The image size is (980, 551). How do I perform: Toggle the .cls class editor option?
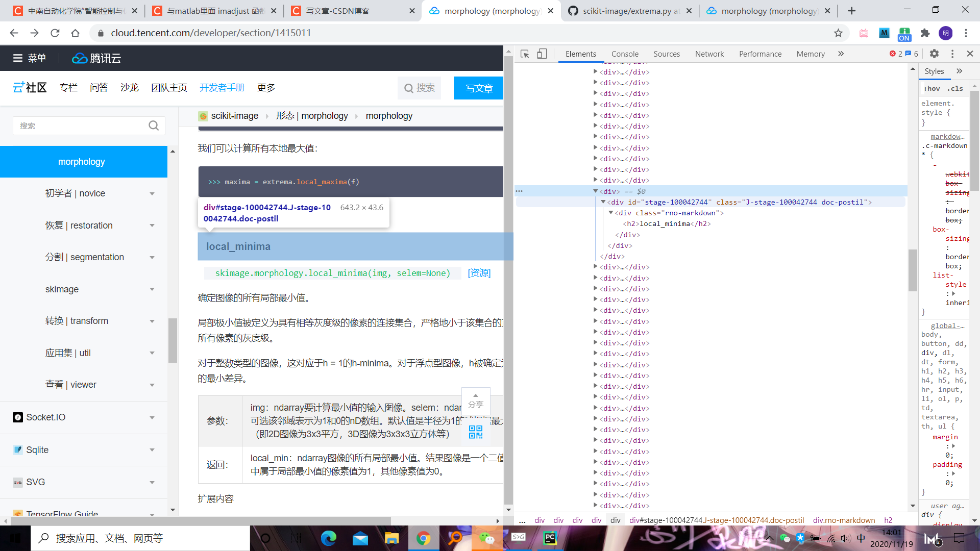tap(955, 88)
